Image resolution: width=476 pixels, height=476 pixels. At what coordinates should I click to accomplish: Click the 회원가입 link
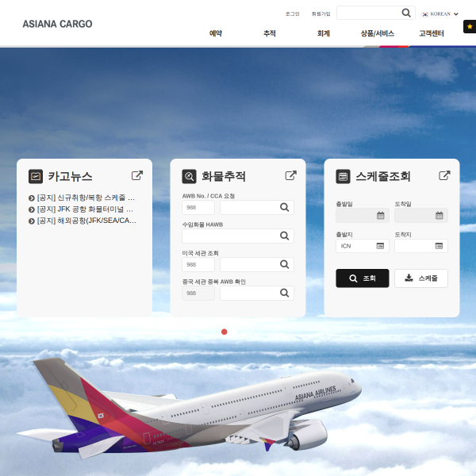(321, 14)
